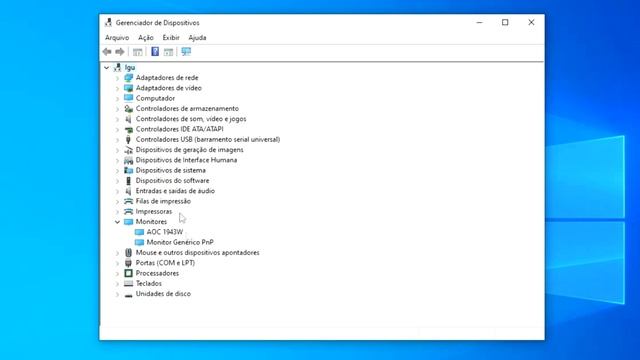Viewport: 640px width, 360px height.
Task: Open the Arquivo menu
Action: coord(117,38)
